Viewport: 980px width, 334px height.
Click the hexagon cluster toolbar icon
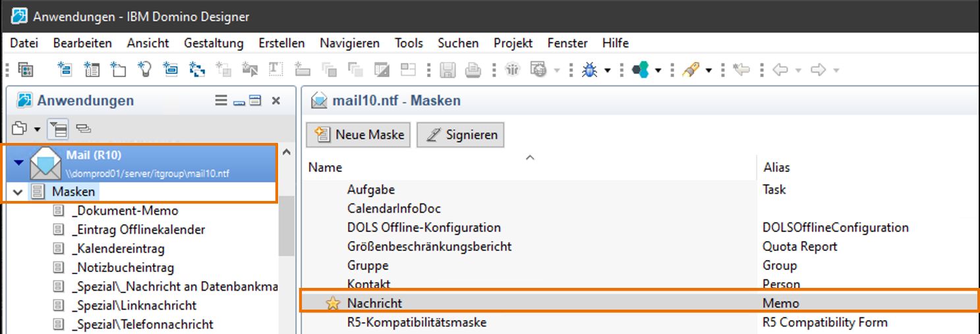639,70
